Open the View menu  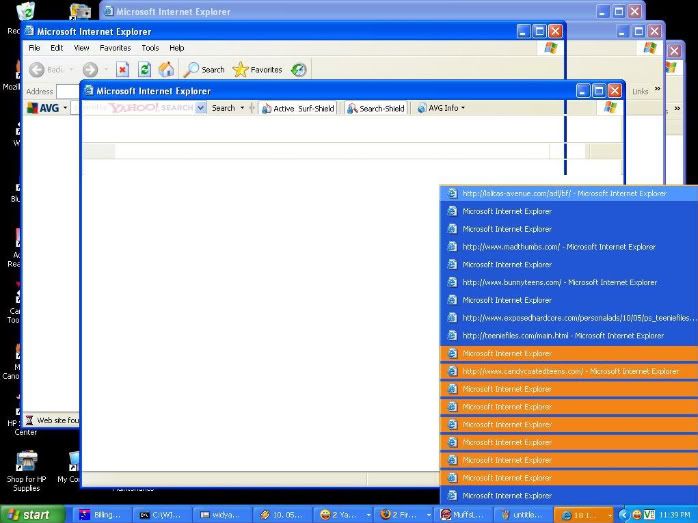[81, 48]
